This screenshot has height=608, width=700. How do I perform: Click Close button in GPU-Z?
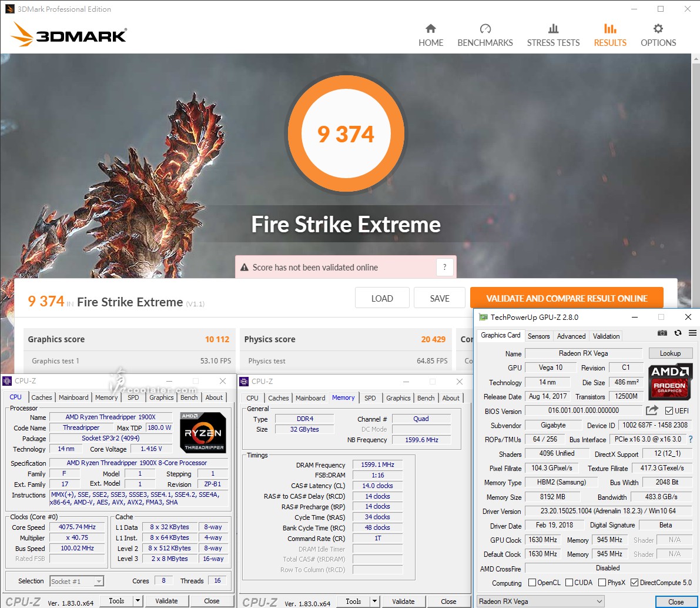[x=675, y=602]
